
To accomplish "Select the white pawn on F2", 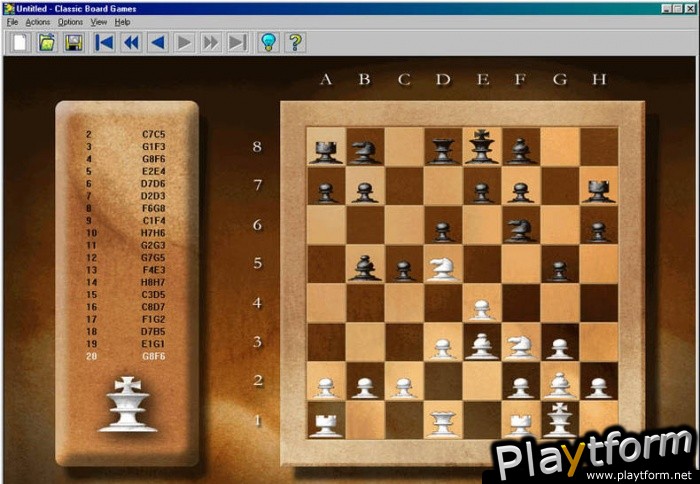I will 521,388.
